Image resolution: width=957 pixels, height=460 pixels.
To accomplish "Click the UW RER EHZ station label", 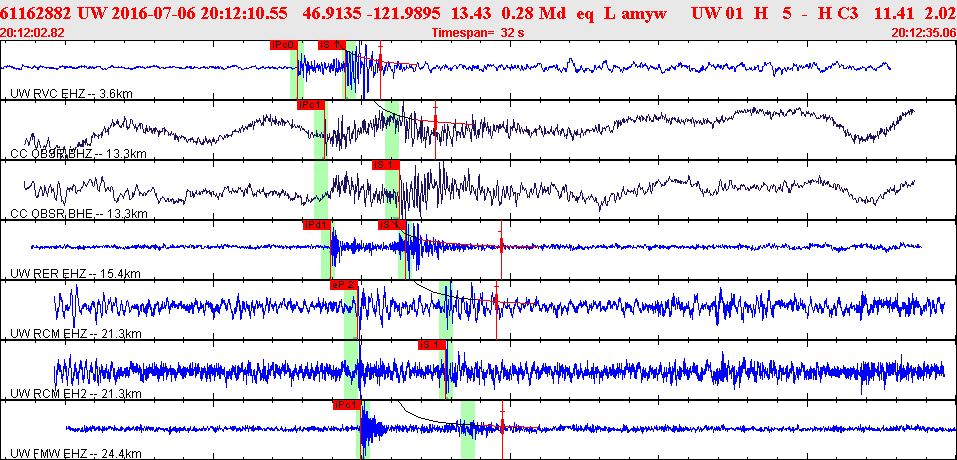I will pos(75,273).
